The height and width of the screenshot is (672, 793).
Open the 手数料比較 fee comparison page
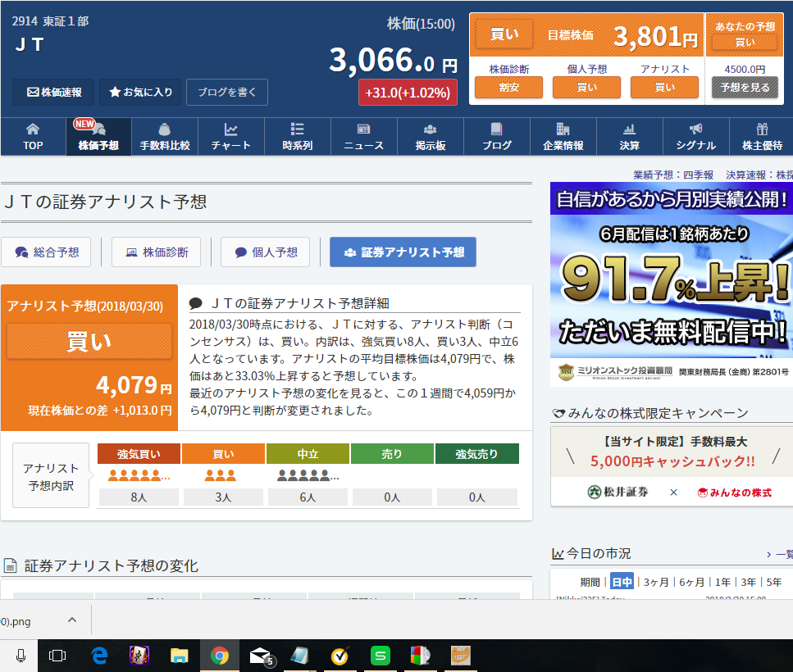click(x=165, y=137)
